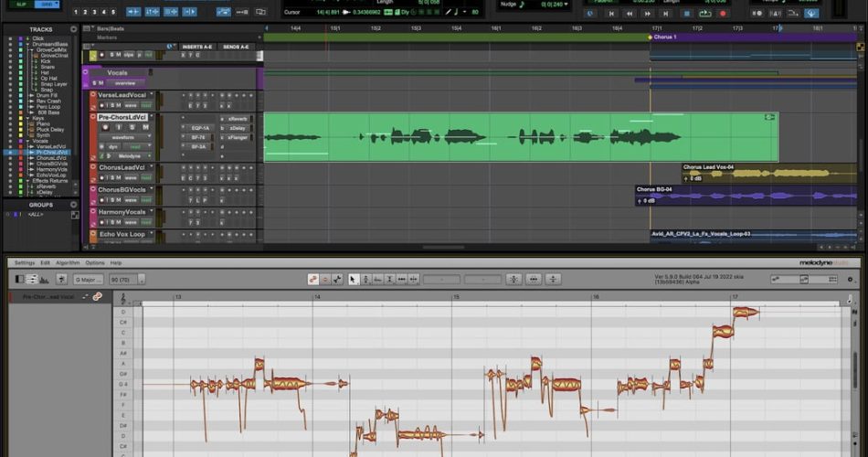This screenshot has height=457, width=868.
Task: Click the Return to Zero transport button
Action: point(611,14)
